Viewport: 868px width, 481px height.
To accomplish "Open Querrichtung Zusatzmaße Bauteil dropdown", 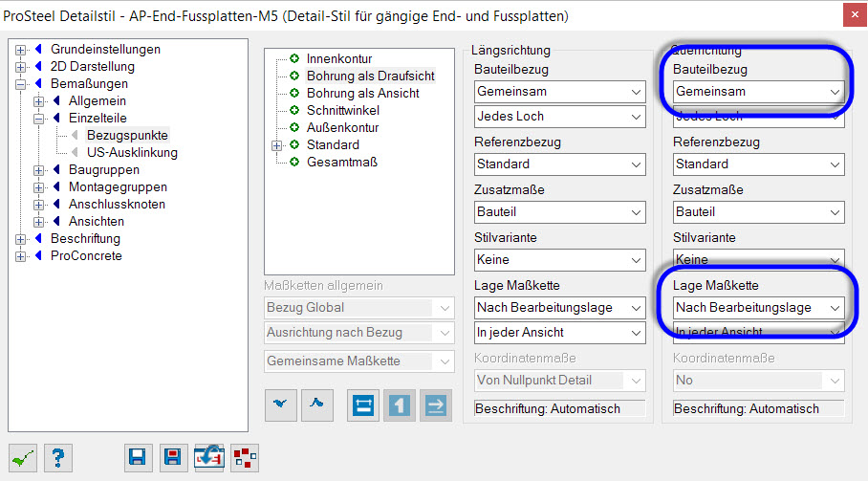I will point(758,212).
